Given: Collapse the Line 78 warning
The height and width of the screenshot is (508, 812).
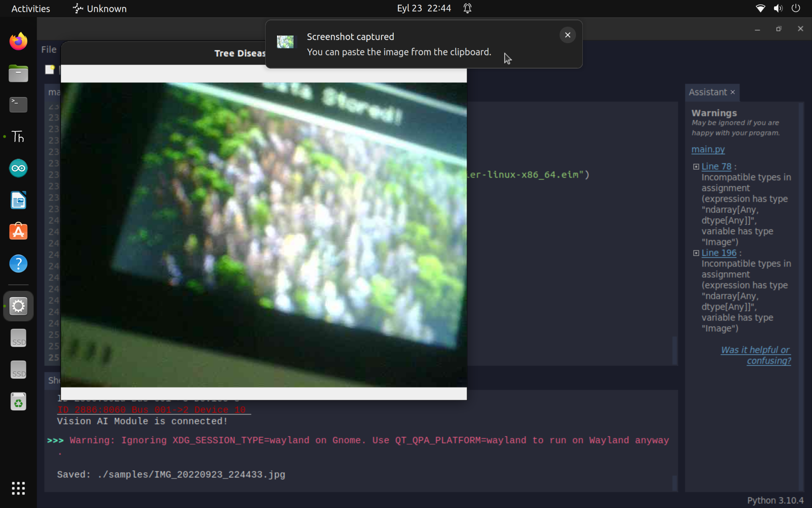Looking at the screenshot, I should pos(696,167).
